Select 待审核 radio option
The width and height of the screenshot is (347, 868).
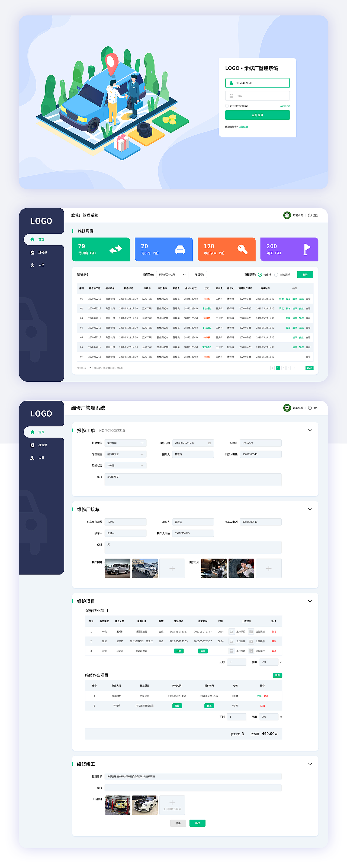pos(260,275)
